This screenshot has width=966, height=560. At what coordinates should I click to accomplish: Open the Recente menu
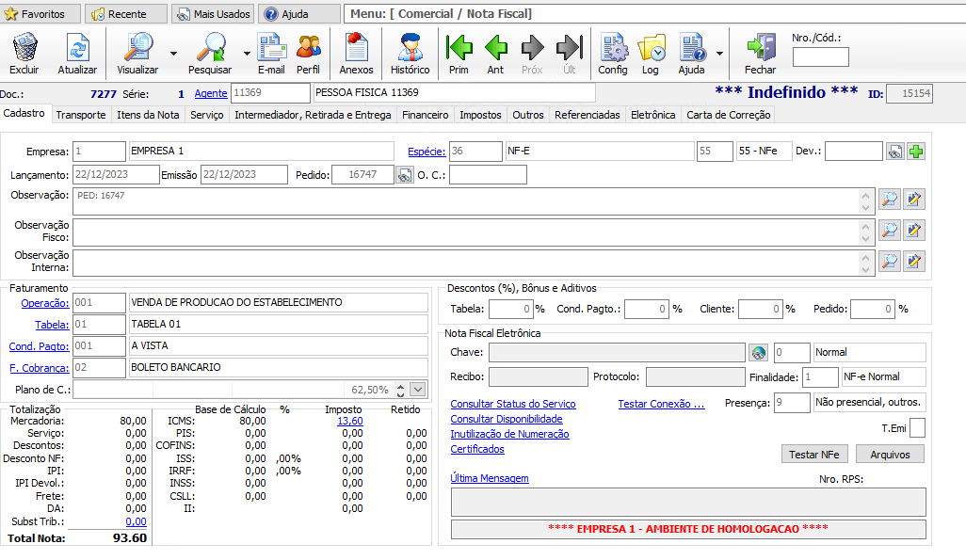[126, 13]
